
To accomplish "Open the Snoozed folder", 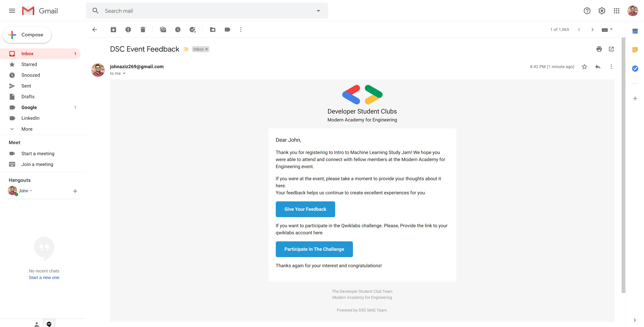I will tap(40, 75).
